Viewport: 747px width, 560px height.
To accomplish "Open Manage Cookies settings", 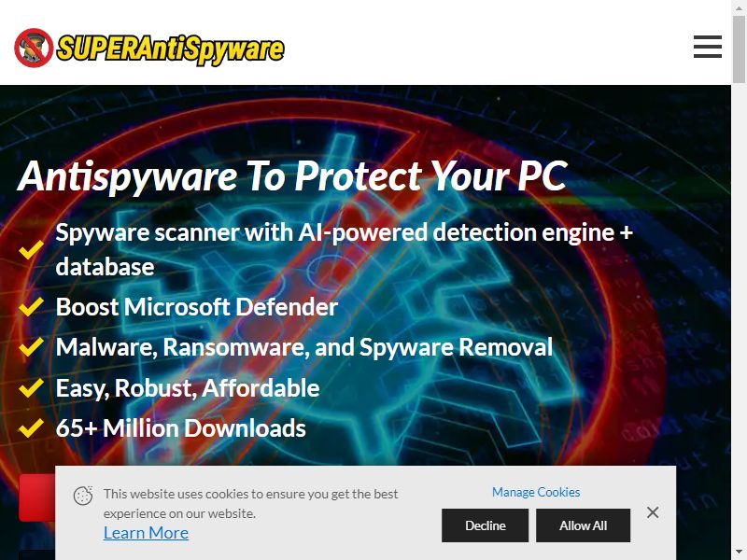I will [x=536, y=492].
